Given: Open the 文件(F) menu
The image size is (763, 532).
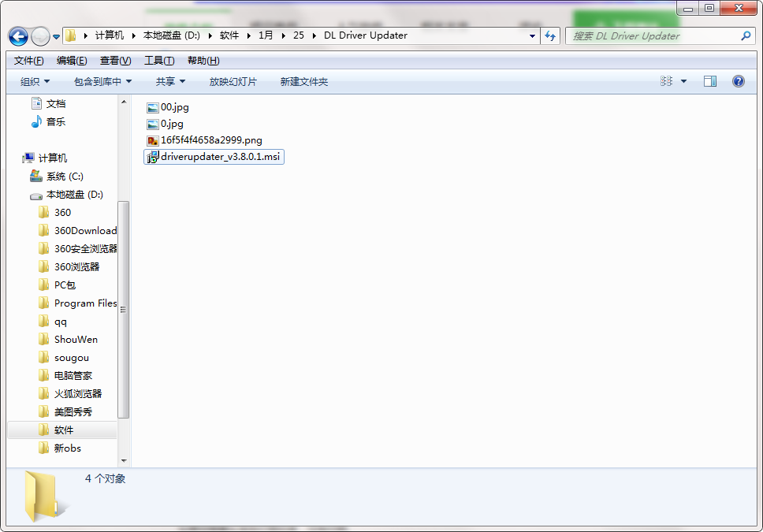Looking at the screenshot, I should tap(28, 61).
